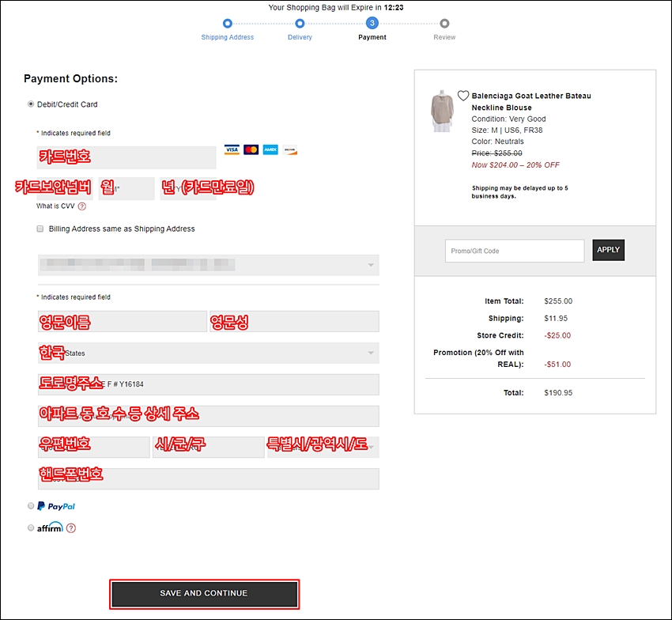The height and width of the screenshot is (620, 672).
Task: Click the Shipping Address step circle
Action: click(228, 23)
